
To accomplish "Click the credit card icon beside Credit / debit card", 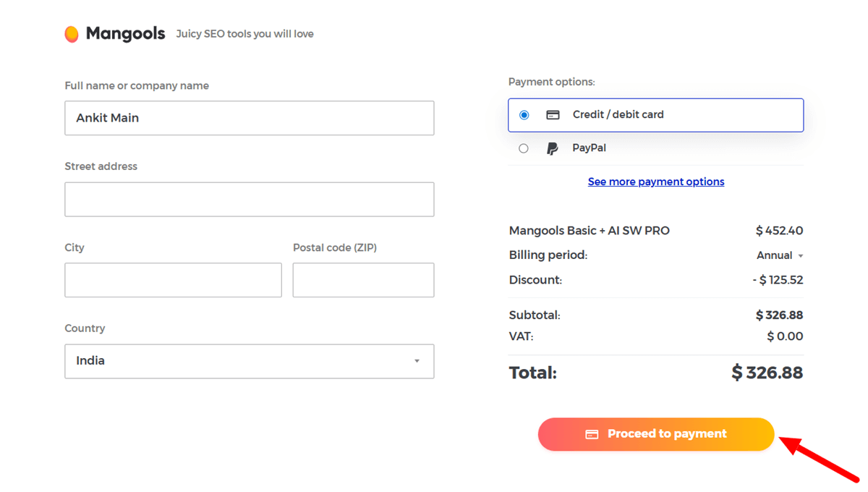I will (x=553, y=114).
